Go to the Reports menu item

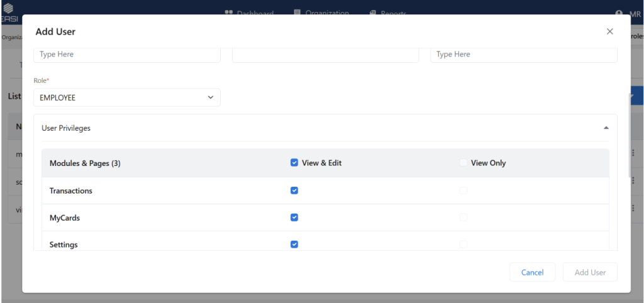pos(393,13)
